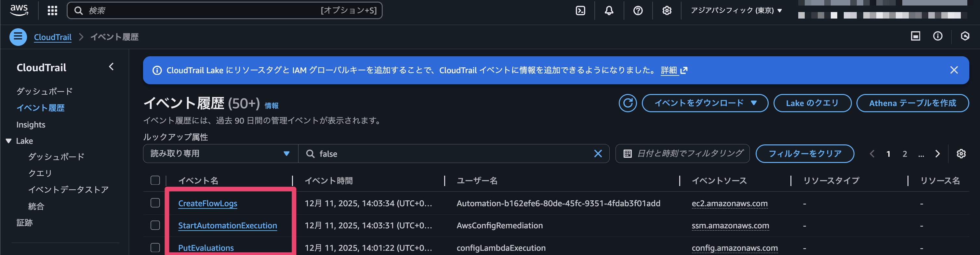
Task: Click the configLambdaExecution user name
Action: tap(501, 248)
